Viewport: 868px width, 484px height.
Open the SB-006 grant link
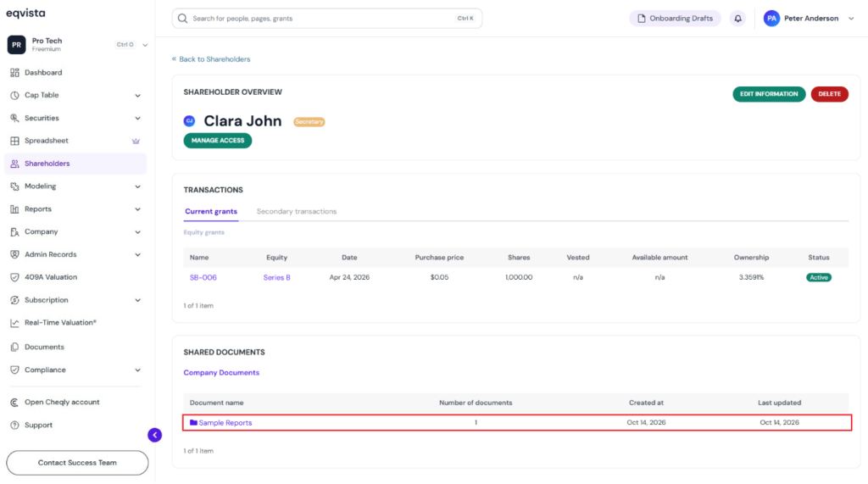[x=203, y=277]
